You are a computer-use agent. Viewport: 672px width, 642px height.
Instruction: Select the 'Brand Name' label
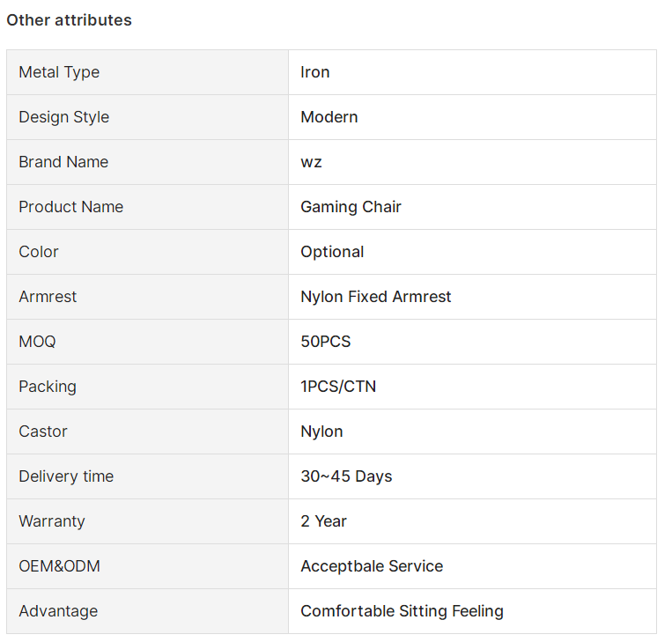63,162
